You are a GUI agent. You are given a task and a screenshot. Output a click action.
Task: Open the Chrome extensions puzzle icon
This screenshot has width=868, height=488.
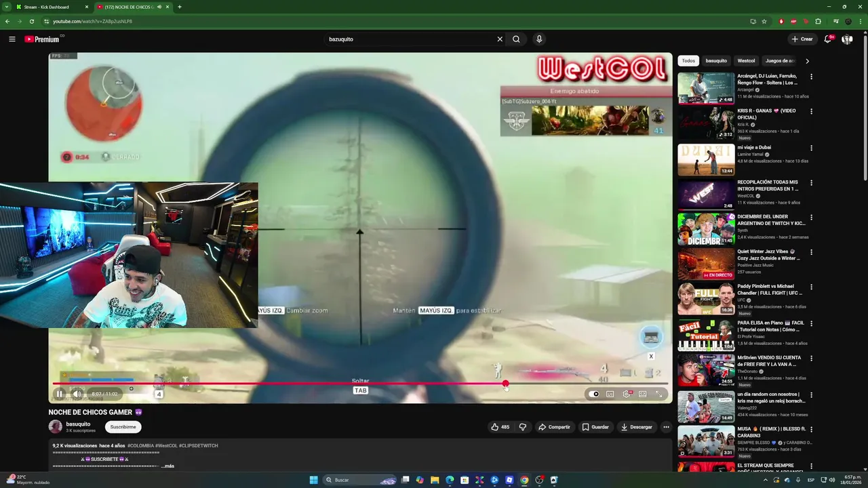[818, 21]
